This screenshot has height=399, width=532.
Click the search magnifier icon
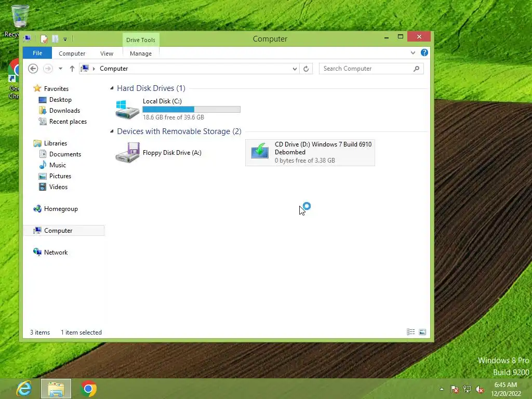coord(416,69)
